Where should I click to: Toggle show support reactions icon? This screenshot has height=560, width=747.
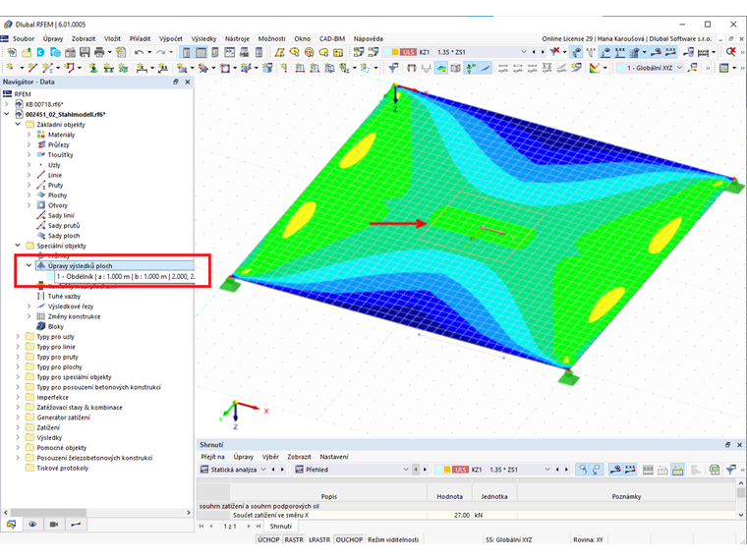coord(471,68)
